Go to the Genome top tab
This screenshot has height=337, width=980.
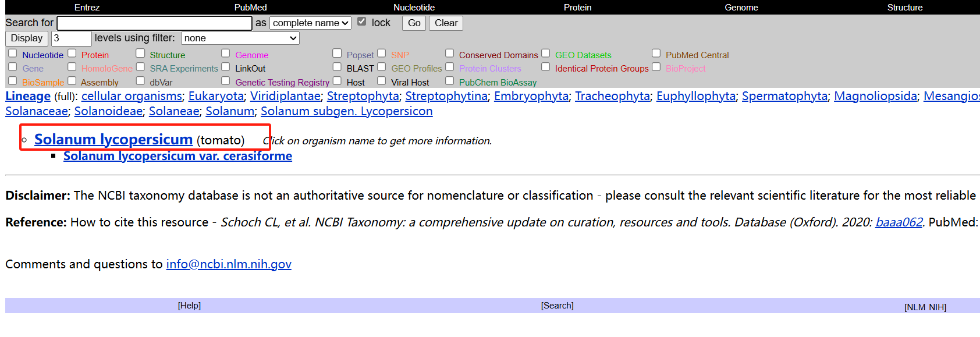741,8
